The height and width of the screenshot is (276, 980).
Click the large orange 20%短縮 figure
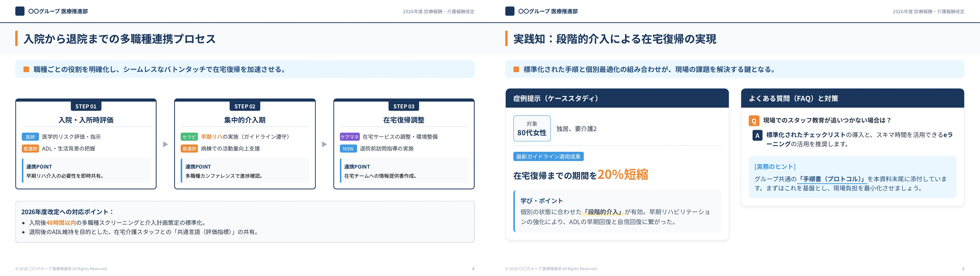[x=623, y=175]
